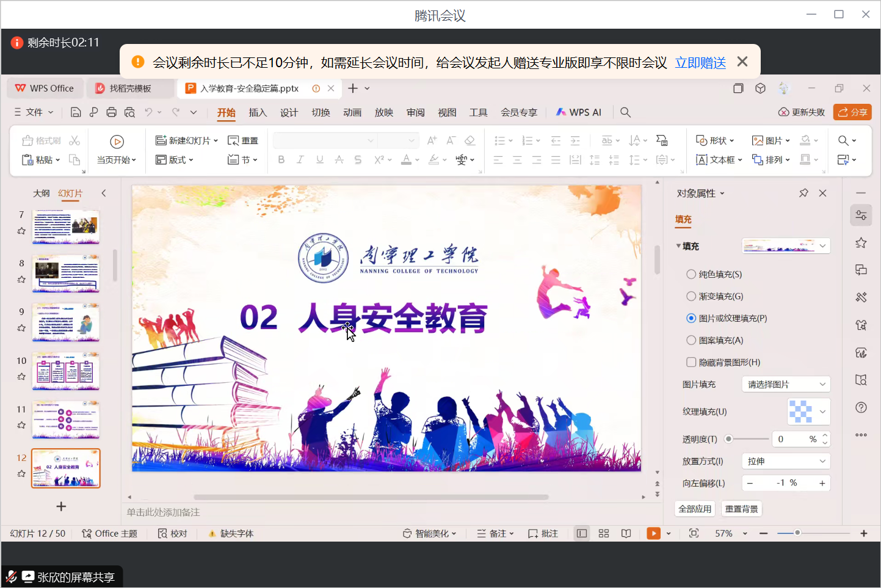This screenshot has width=881, height=588.
Task: Click the print icon in quick toolbar
Action: [111, 112]
